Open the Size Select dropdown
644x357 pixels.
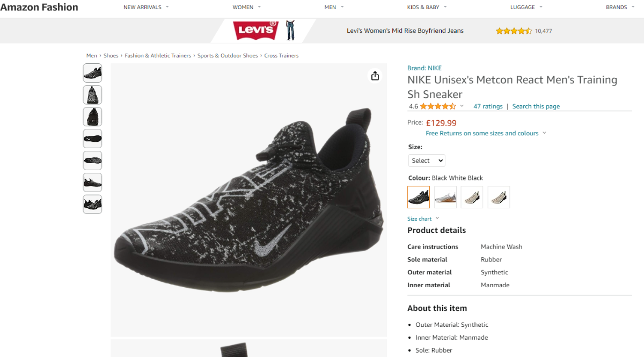[x=427, y=161]
